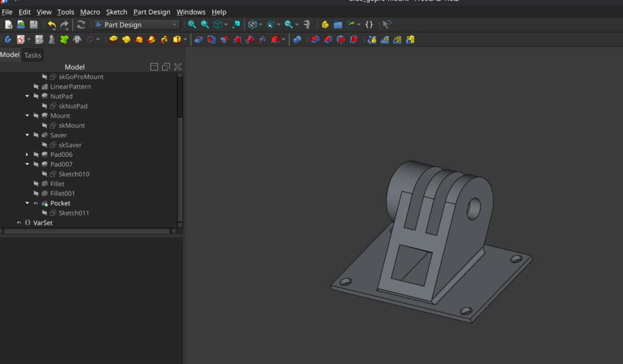Expand the Pad006 tree node
Screen dimensions: 623x364
pyautogui.click(x=27, y=155)
